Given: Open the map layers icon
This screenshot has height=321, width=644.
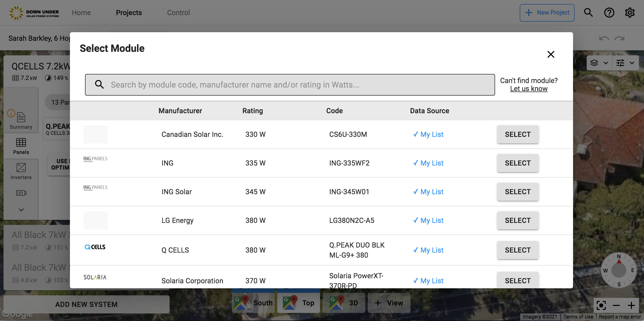Looking at the screenshot, I should pyautogui.click(x=594, y=63).
